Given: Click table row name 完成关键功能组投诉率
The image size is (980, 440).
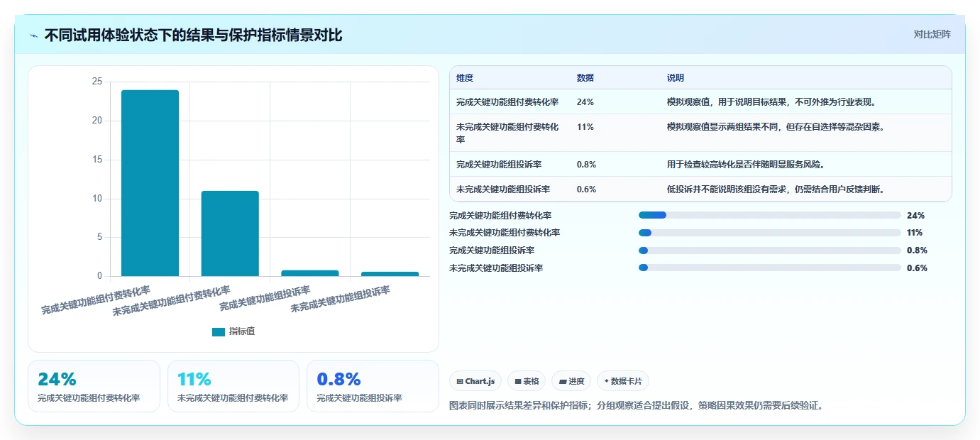Looking at the screenshot, I should pyautogui.click(x=499, y=164).
